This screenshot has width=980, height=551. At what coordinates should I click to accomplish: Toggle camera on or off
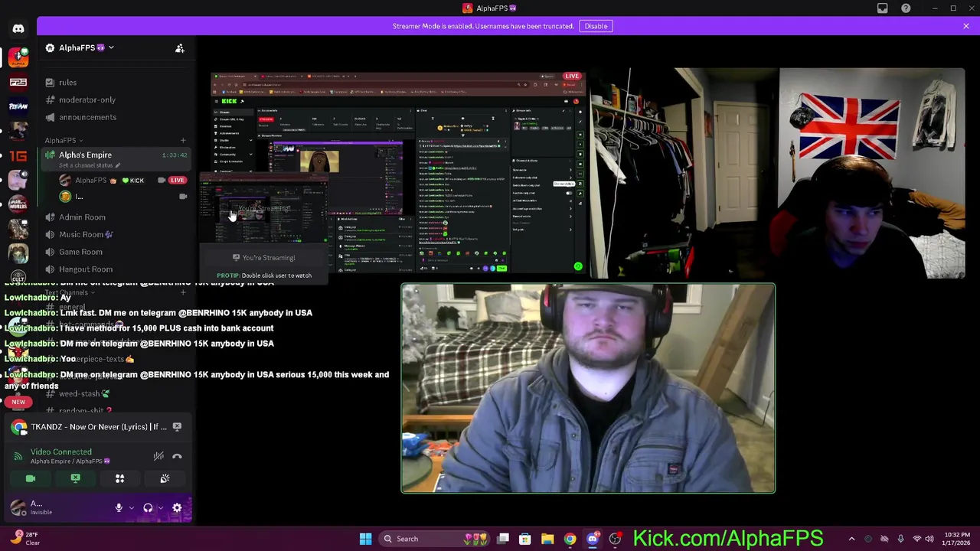(x=31, y=479)
